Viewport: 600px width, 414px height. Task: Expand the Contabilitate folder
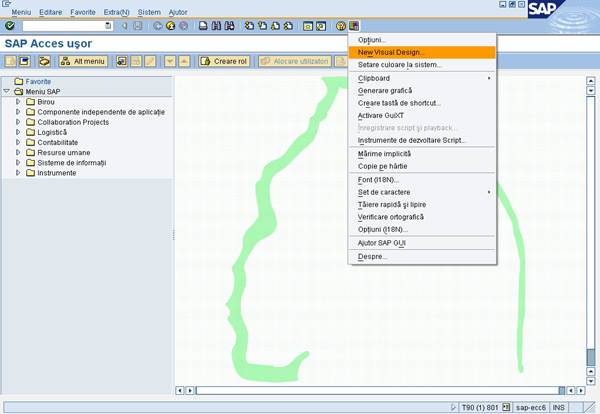18,142
